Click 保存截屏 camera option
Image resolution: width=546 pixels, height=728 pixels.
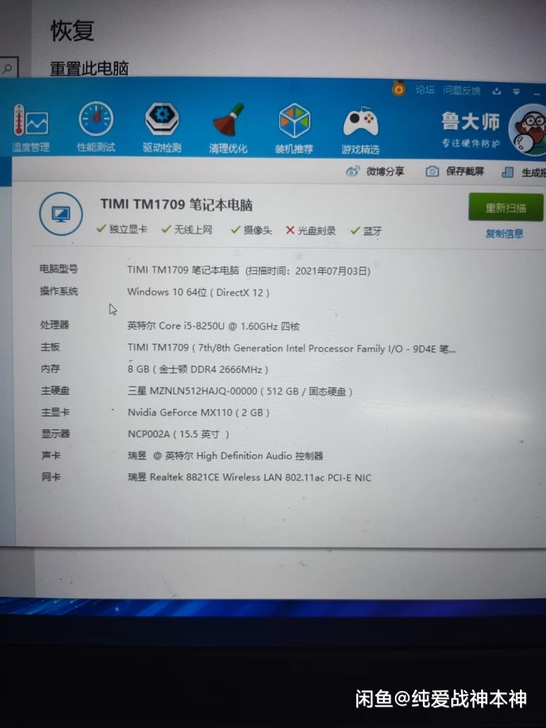(455, 171)
